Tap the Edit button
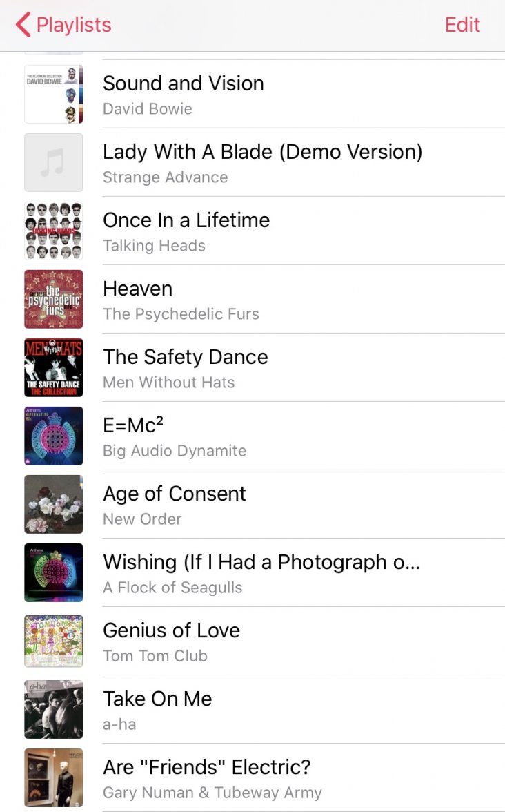 click(x=462, y=25)
